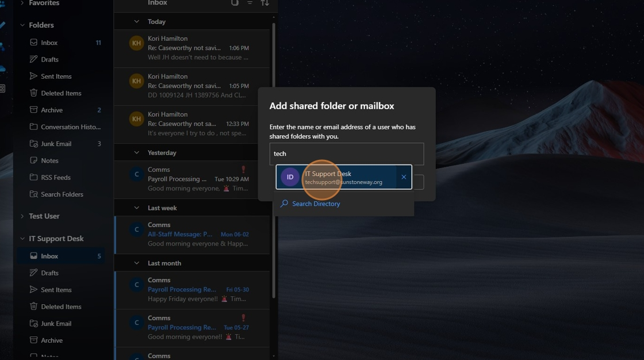This screenshot has height=360, width=644.
Task: Open Comms All-Staff Message from Mon 06-02
Action: coord(192,235)
